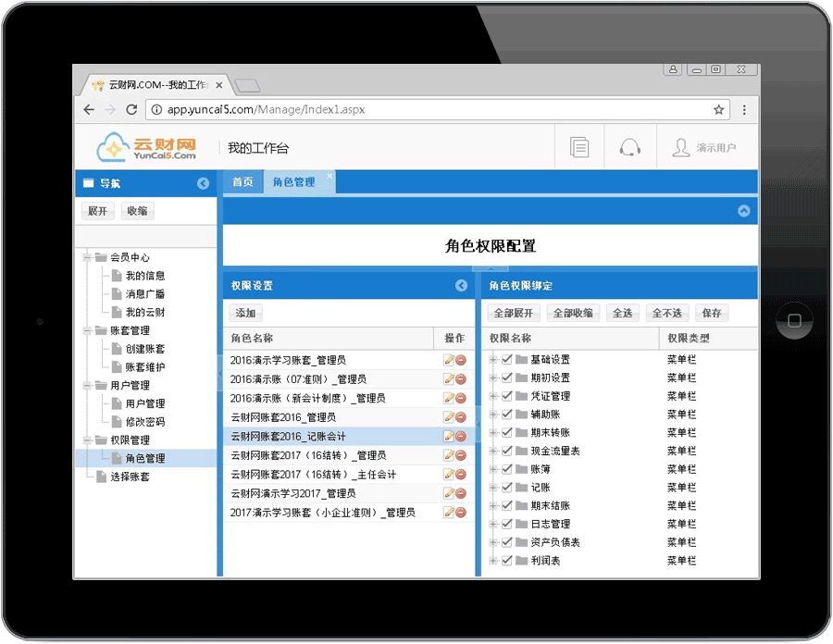This screenshot has width=833, height=644.
Task: Toggle the 凭证管理 permission checkbox
Action: [507, 396]
